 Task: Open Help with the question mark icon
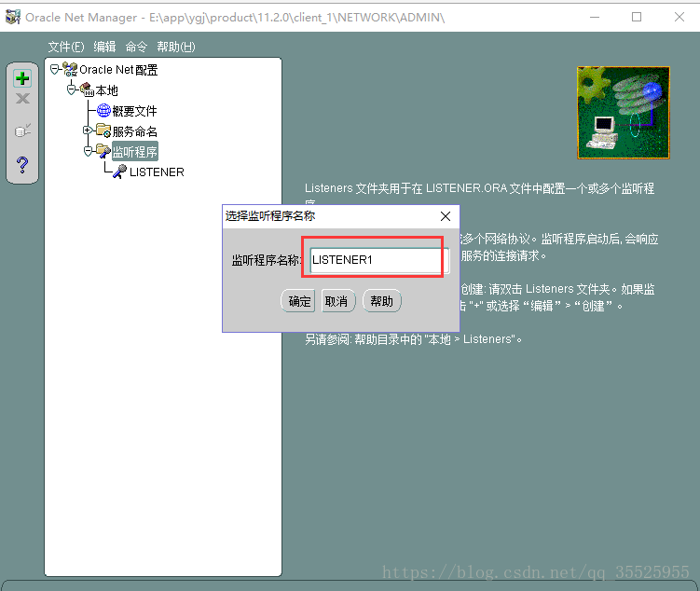(x=21, y=165)
